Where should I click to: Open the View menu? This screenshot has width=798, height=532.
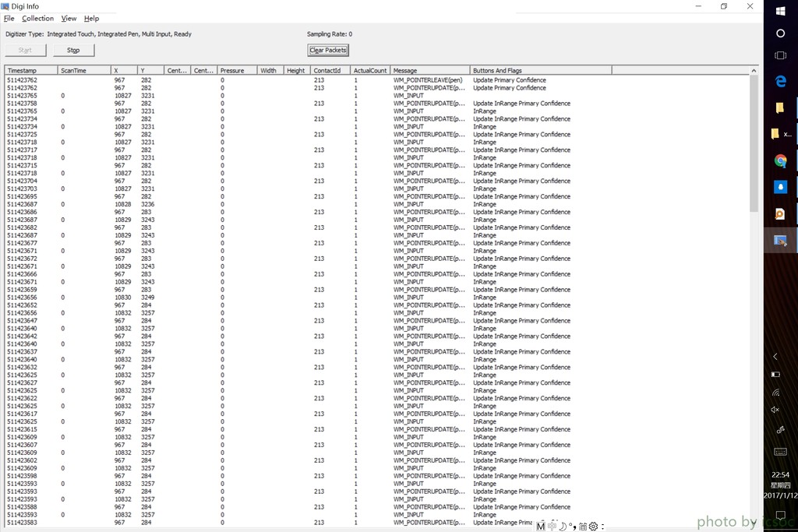coord(69,19)
